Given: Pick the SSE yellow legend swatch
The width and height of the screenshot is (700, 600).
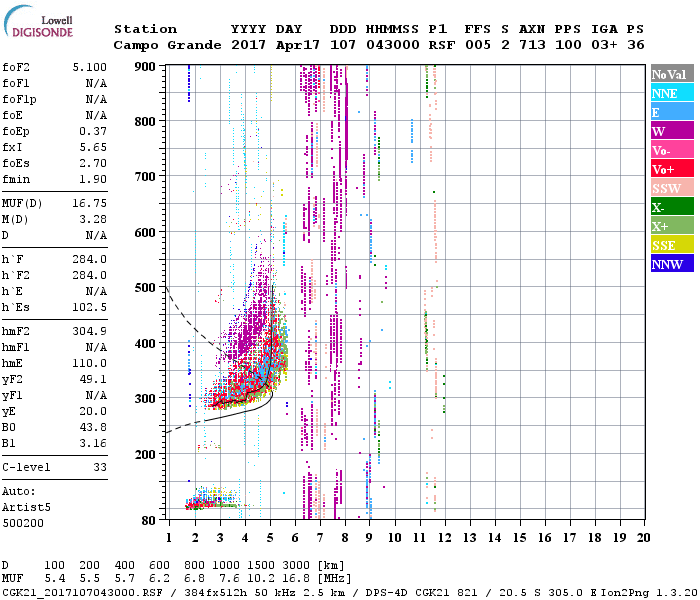Looking at the screenshot, I should (x=672, y=245).
